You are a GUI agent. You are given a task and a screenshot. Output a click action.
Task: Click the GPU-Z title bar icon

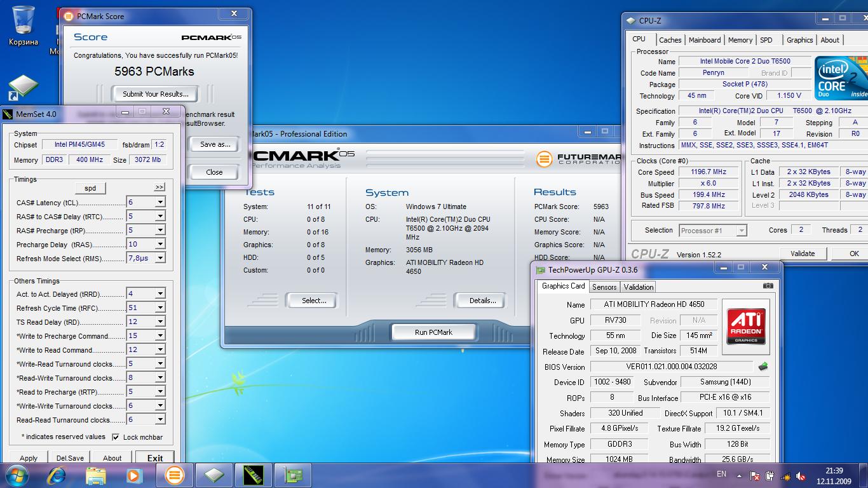[540, 270]
